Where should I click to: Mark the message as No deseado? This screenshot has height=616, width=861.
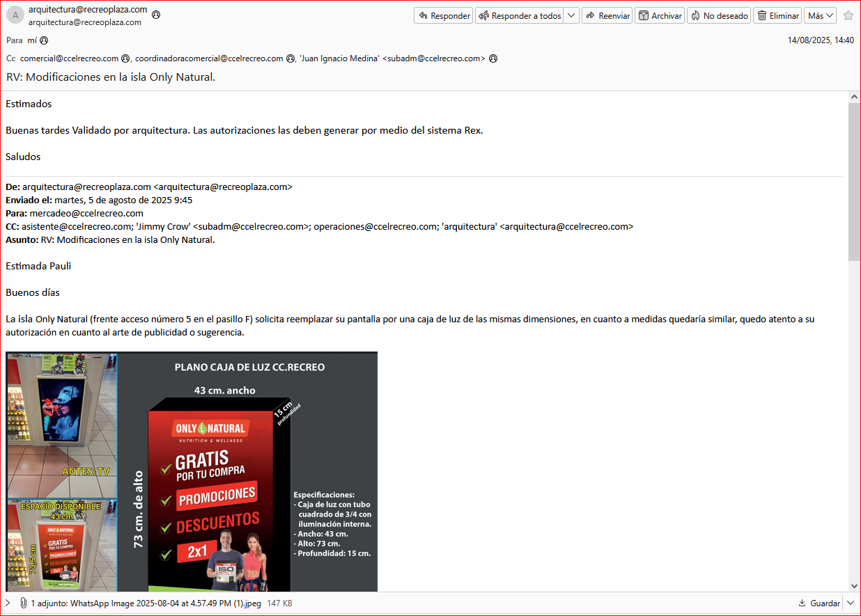(719, 15)
